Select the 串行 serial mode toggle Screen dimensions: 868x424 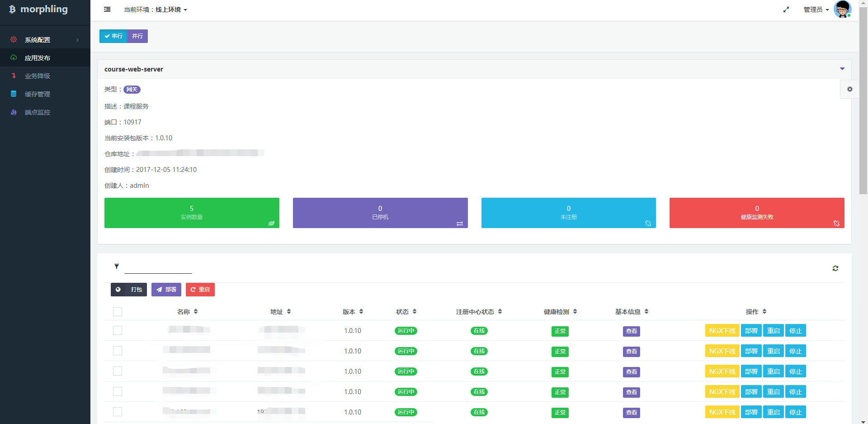[x=113, y=36]
